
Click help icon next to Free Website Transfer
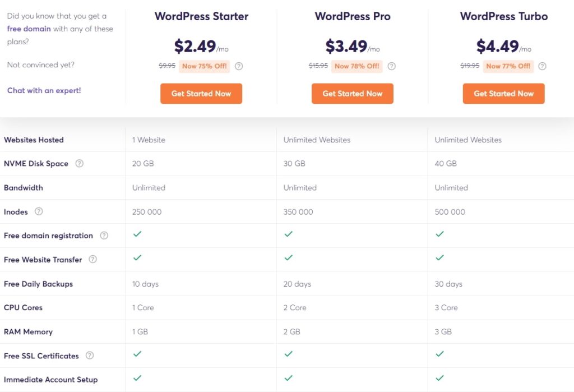pyautogui.click(x=93, y=260)
